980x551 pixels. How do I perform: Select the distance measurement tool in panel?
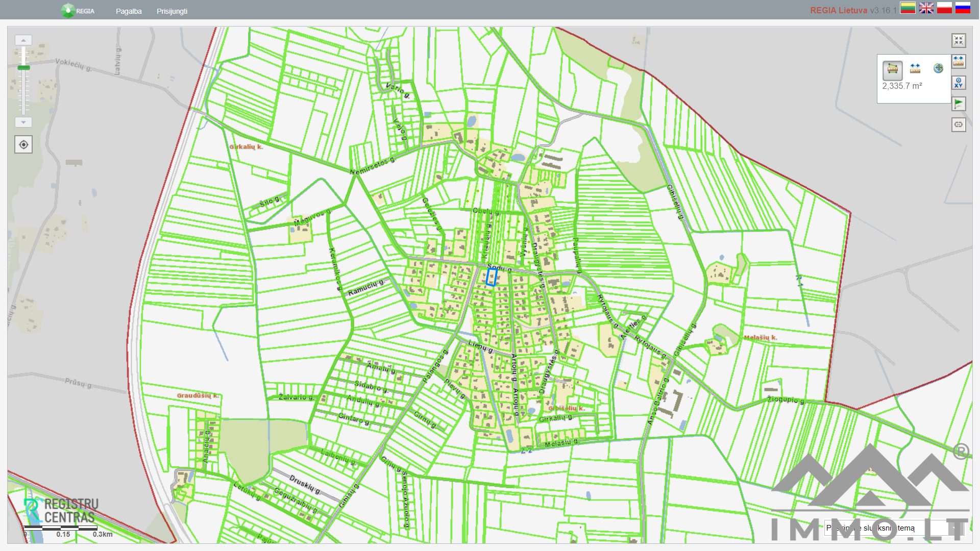(915, 68)
